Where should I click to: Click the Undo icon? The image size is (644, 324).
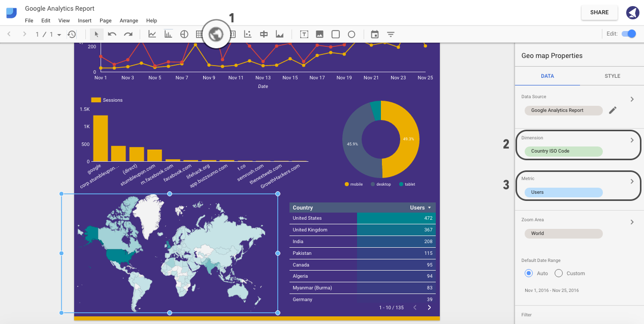[x=112, y=34]
